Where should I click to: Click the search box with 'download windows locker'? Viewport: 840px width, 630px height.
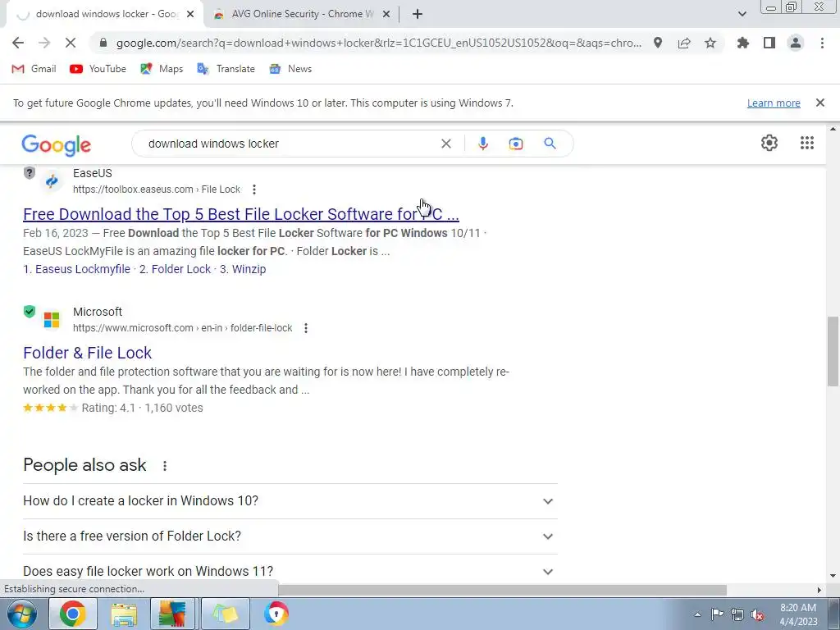click(x=290, y=144)
